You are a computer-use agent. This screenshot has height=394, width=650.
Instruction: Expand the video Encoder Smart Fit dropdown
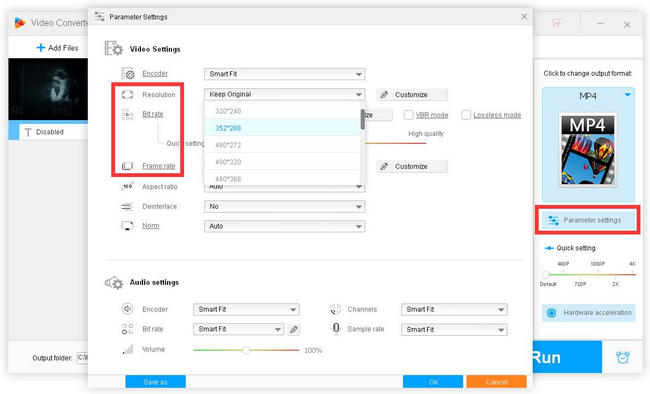click(284, 74)
